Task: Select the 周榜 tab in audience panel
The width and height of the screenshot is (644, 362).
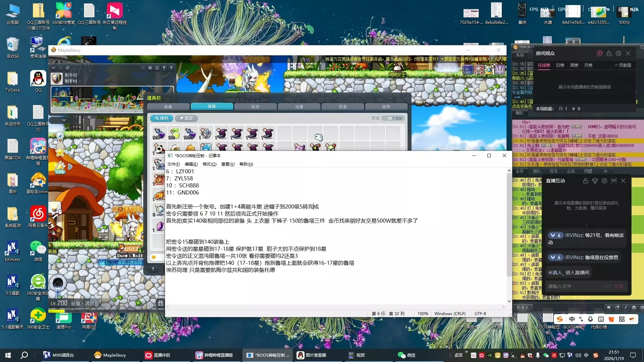Action: (x=574, y=65)
